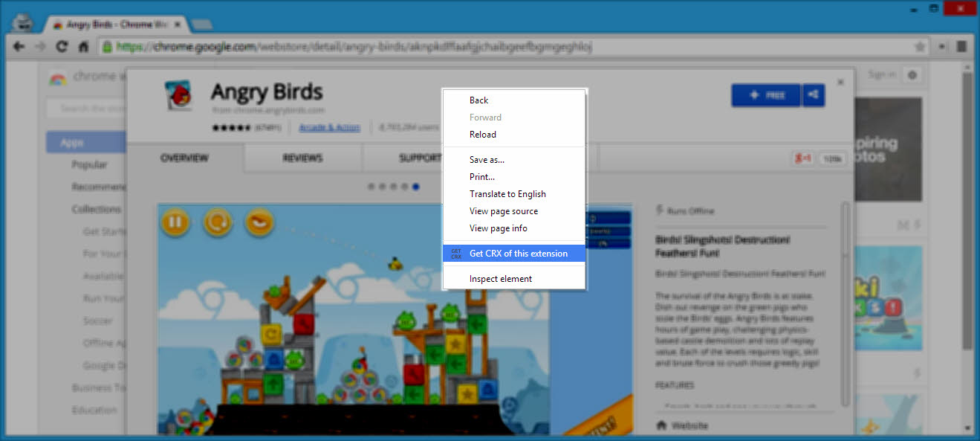Click the HTTPS padlock in the address bar
This screenshot has height=441, width=980.
coord(108,45)
